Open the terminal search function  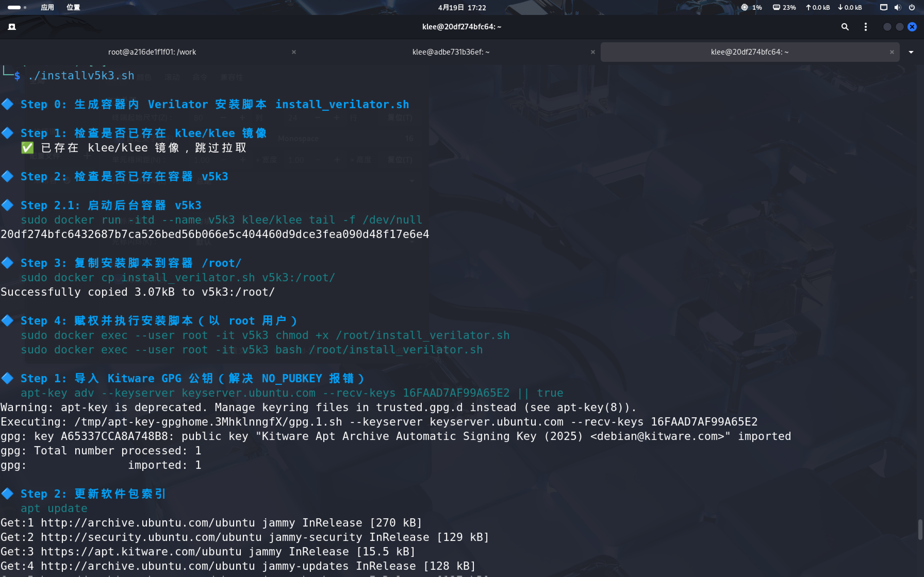pos(845,27)
